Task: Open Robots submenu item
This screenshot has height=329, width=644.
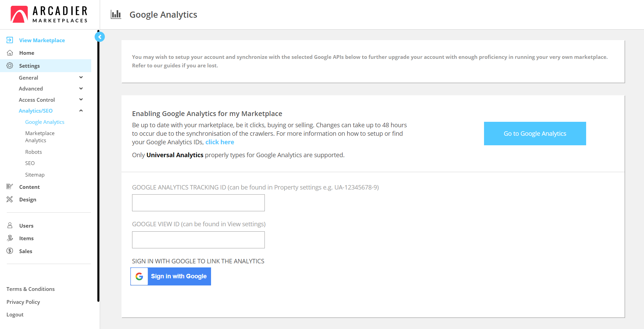Action: pyautogui.click(x=33, y=152)
